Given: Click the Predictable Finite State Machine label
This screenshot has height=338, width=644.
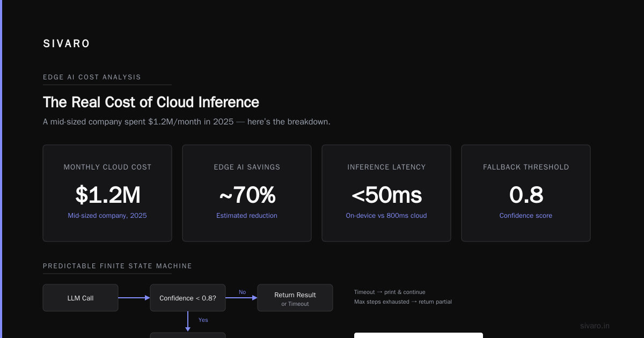Looking at the screenshot, I should pyautogui.click(x=118, y=266).
